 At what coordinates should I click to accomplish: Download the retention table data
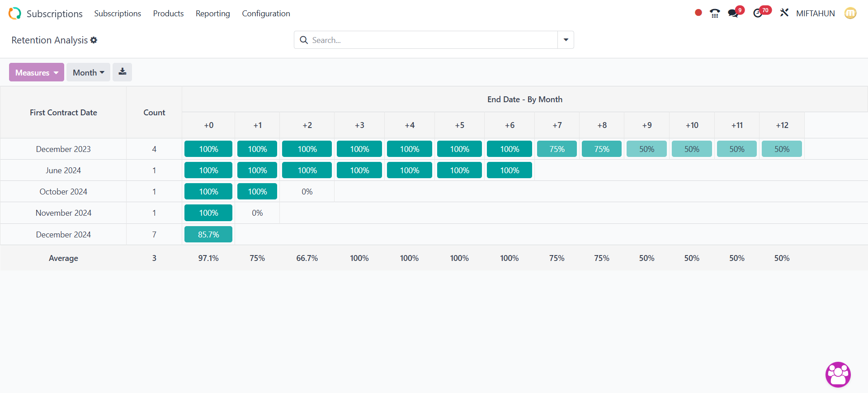(x=122, y=72)
